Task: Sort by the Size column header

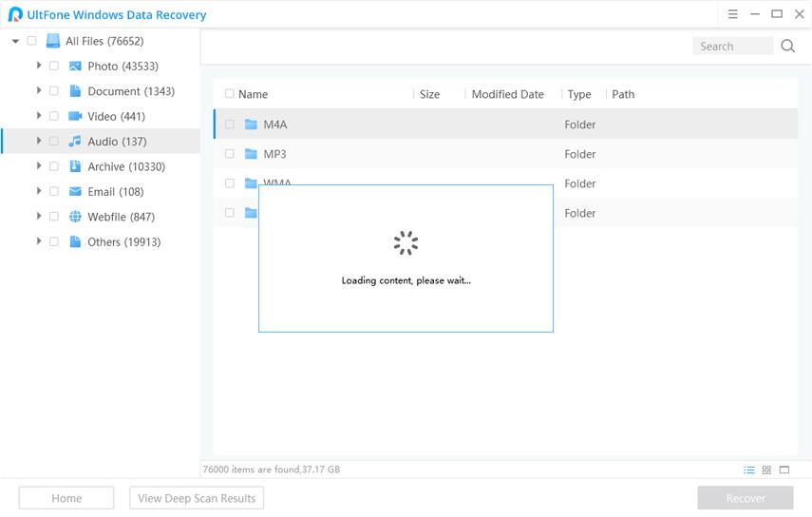Action: click(x=429, y=94)
